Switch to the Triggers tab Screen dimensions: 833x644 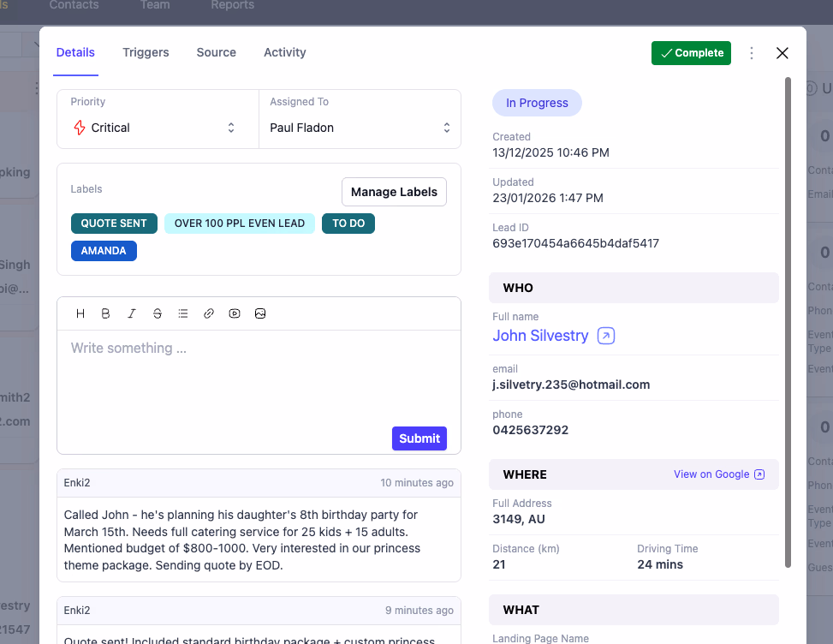click(146, 52)
